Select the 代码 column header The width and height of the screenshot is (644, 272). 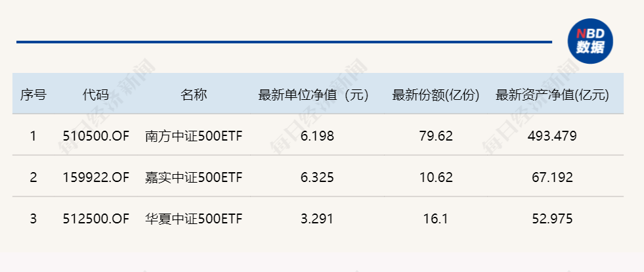click(96, 95)
